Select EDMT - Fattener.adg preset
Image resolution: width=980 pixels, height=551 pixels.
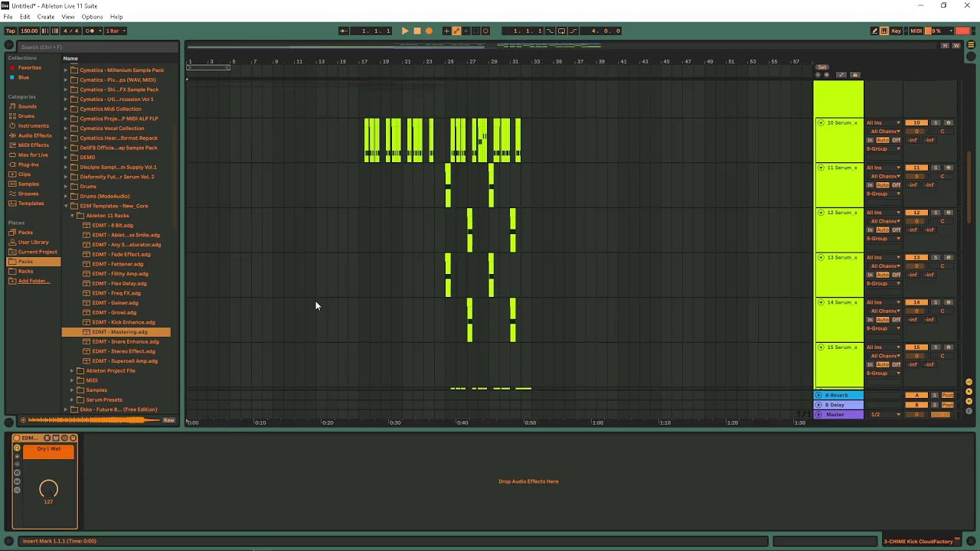[117, 264]
